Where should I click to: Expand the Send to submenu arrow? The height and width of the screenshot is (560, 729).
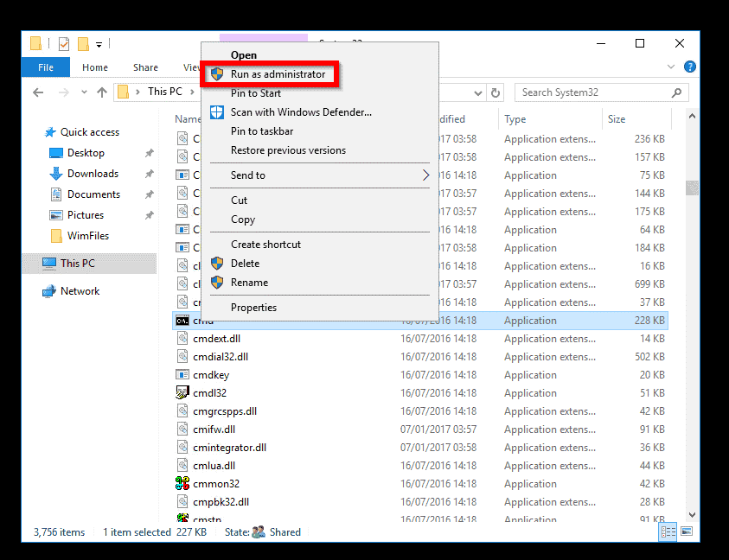pyautogui.click(x=425, y=175)
